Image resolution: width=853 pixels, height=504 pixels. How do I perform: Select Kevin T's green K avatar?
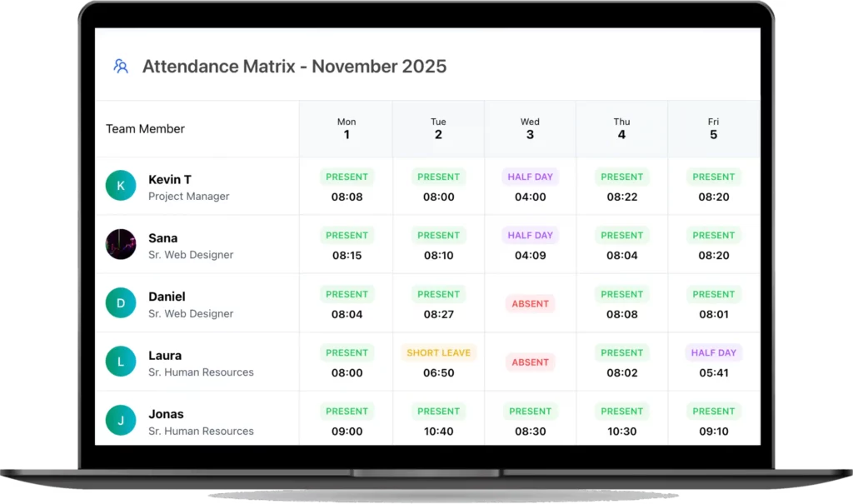(x=121, y=186)
